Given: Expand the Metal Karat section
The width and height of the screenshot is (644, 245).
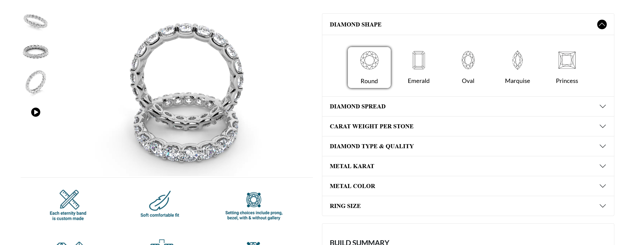Looking at the screenshot, I should click(x=468, y=166).
